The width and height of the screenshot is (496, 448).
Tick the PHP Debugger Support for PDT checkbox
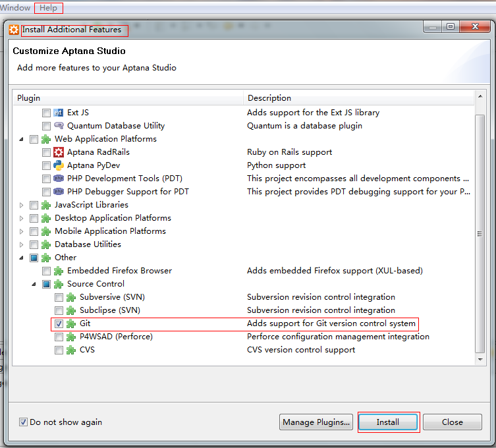[46, 192]
